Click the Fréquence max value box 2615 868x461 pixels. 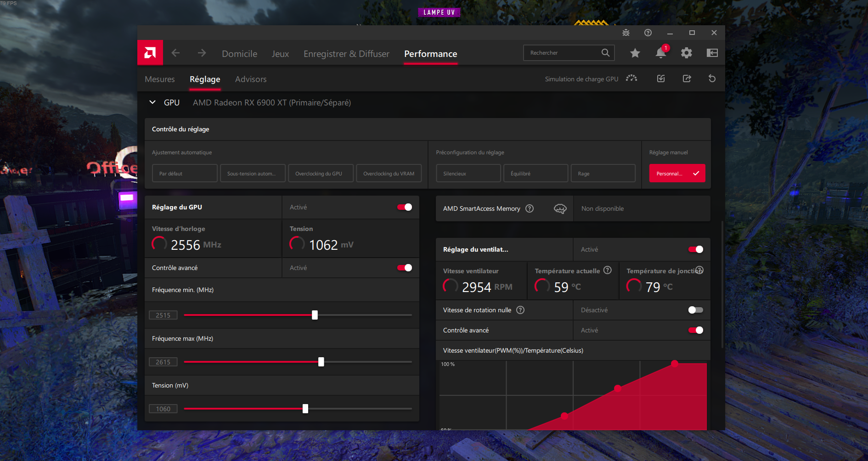coord(163,362)
